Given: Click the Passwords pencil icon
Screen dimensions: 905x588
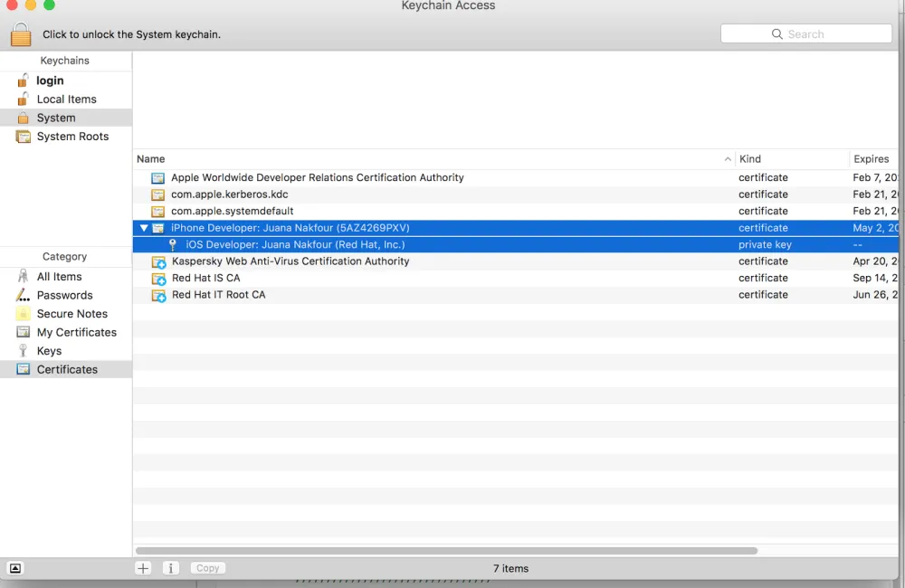Looking at the screenshot, I should point(24,295).
